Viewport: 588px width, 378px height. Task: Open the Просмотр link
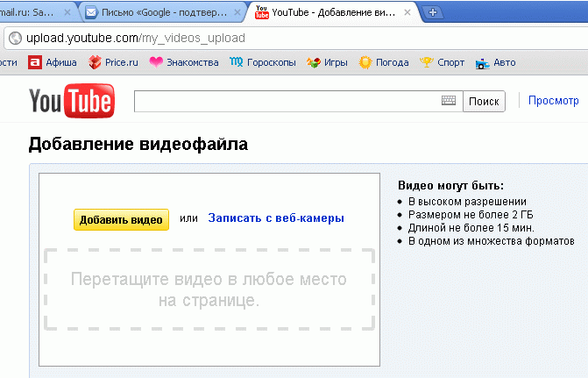click(554, 101)
